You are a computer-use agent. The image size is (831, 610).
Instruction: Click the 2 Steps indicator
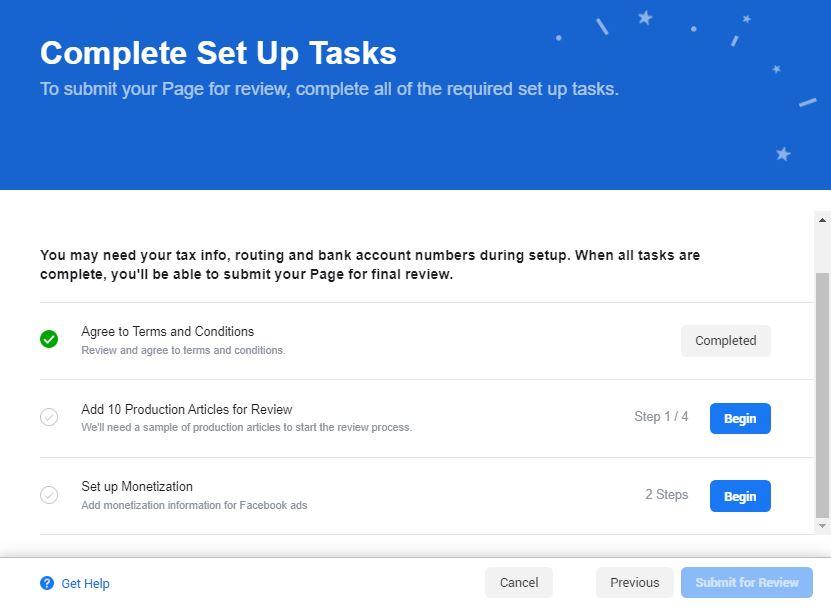pyautogui.click(x=666, y=495)
